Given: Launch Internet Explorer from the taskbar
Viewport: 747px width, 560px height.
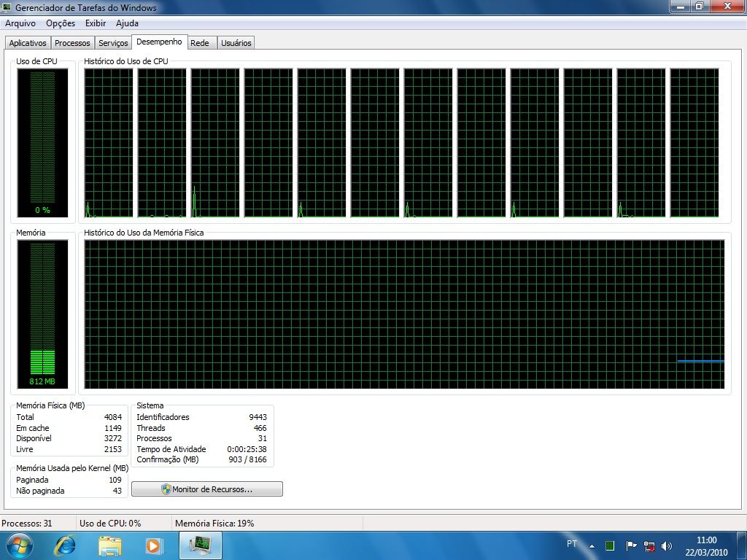Looking at the screenshot, I should tap(65, 545).
